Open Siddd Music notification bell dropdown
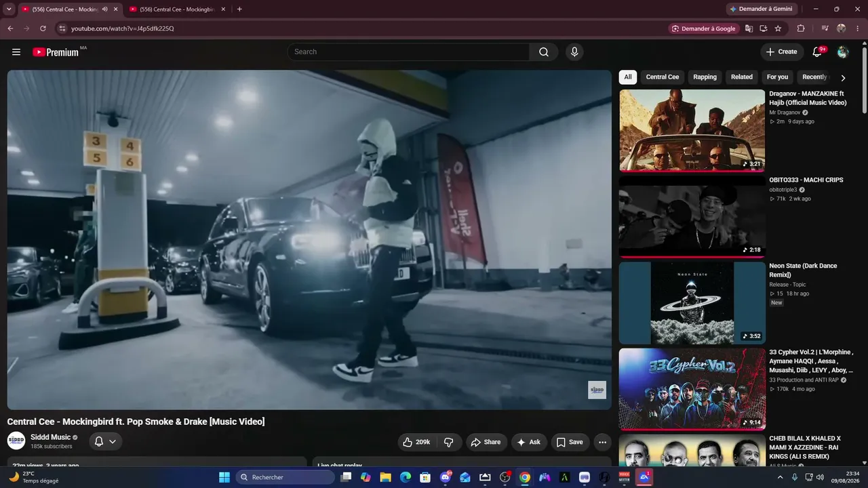The width and height of the screenshot is (868, 488). pos(105,441)
